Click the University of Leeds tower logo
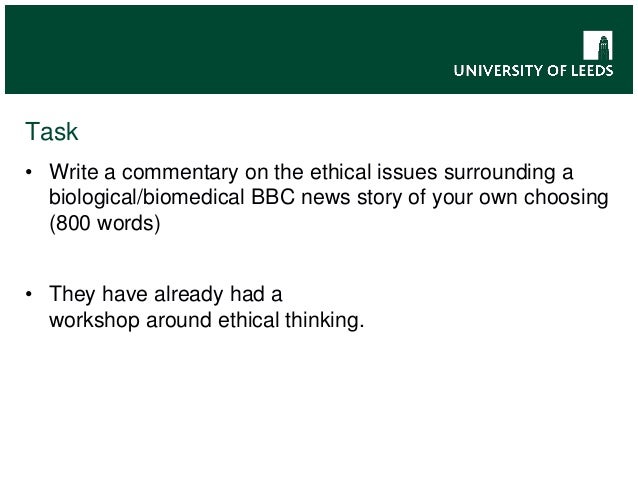Screen dimensions: 638x479 pyautogui.click(x=597, y=45)
